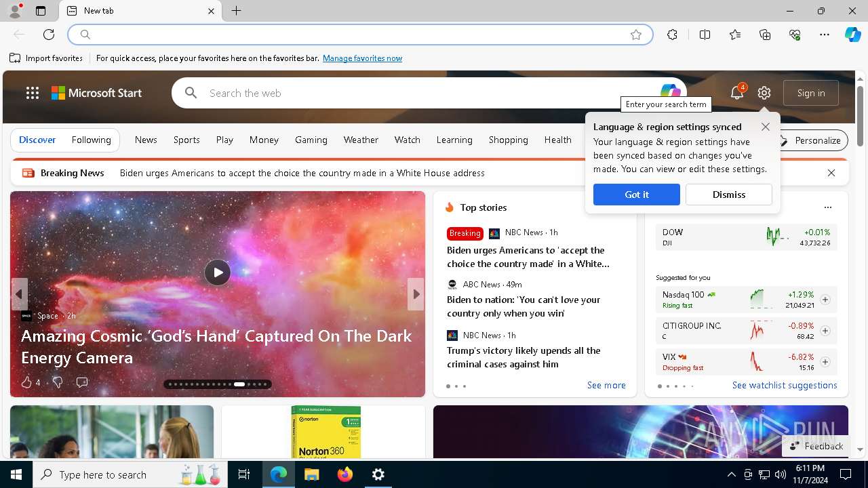The image size is (868, 488).
Task: Open Edge Settings and more menu
Action: (825, 35)
